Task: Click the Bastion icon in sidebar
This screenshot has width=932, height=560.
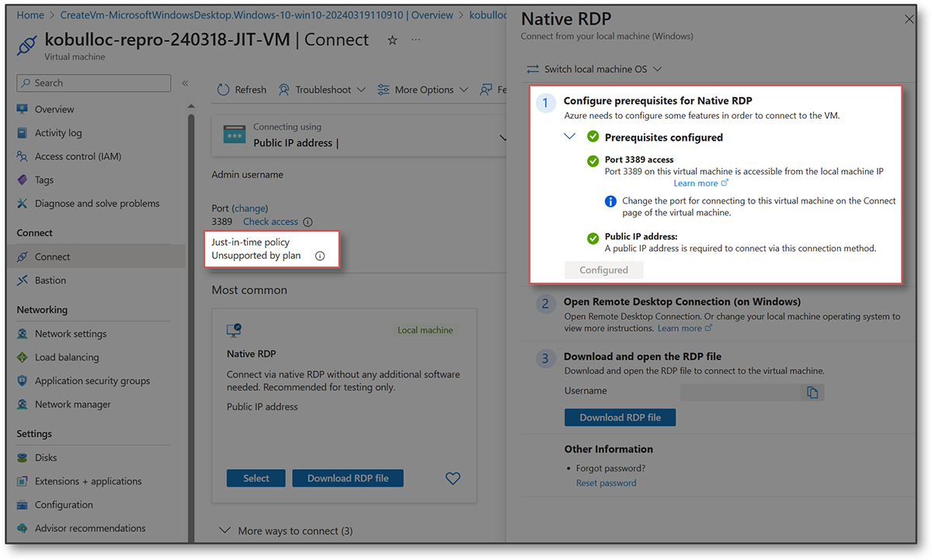Action: [23, 280]
